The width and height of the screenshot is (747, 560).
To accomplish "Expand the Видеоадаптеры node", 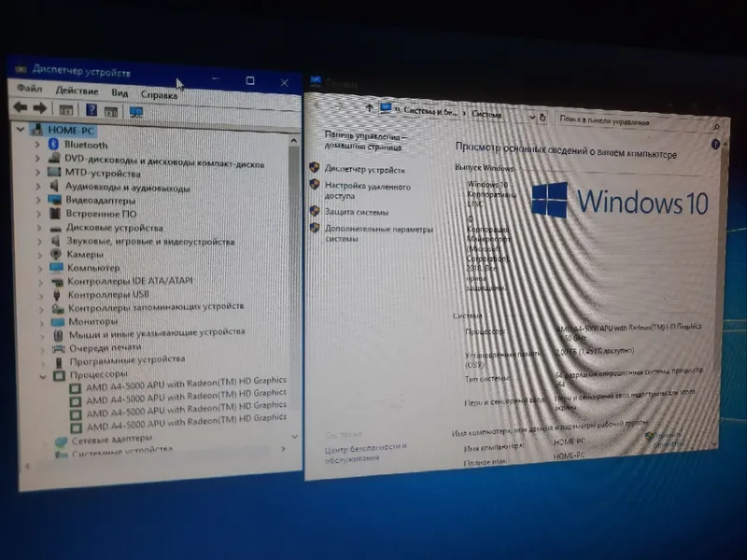I will tap(38, 200).
